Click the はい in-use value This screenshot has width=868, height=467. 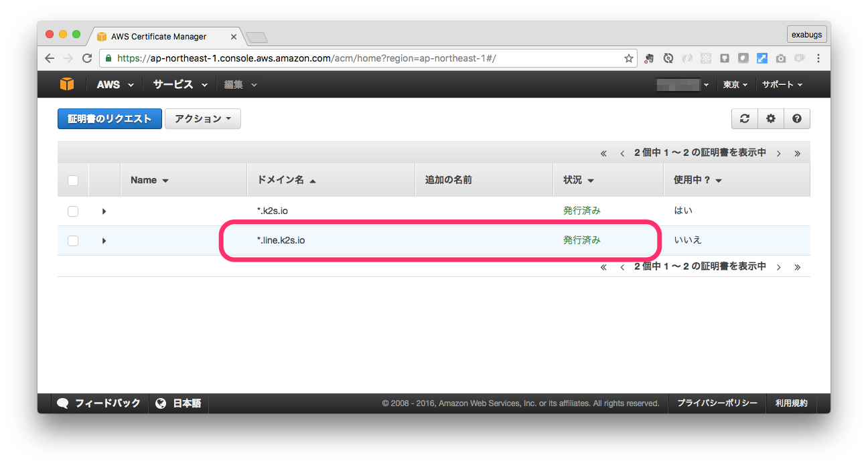(683, 211)
